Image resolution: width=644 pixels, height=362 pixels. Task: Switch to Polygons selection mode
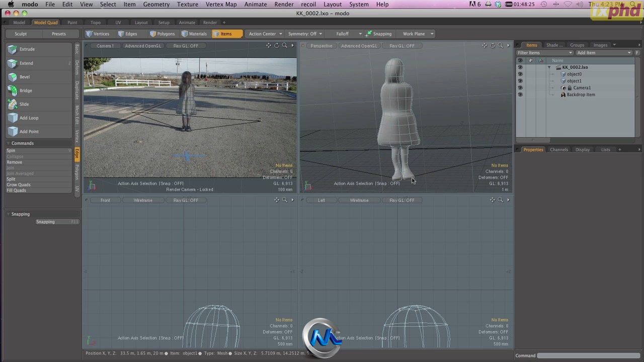click(x=162, y=34)
